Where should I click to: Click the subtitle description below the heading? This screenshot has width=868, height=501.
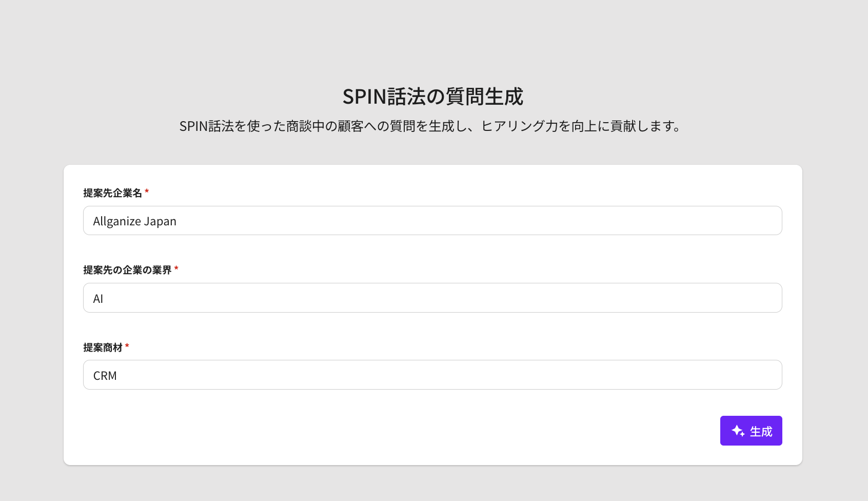coord(430,126)
